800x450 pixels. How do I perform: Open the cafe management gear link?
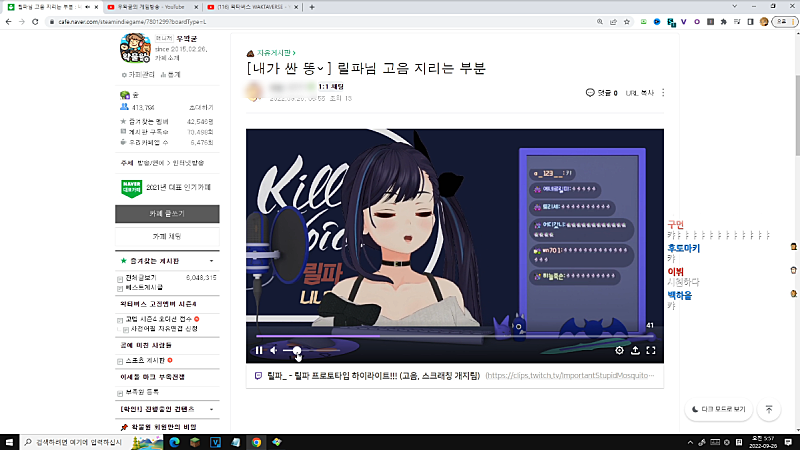138,74
